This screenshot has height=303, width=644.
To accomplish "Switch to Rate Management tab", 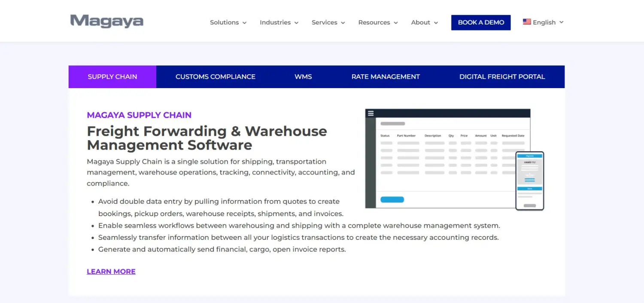I will [x=386, y=77].
